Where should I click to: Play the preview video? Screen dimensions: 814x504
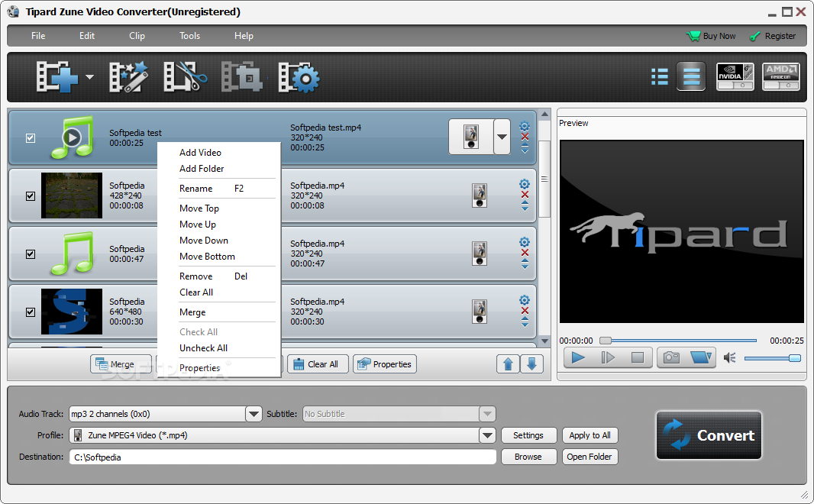[578, 357]
